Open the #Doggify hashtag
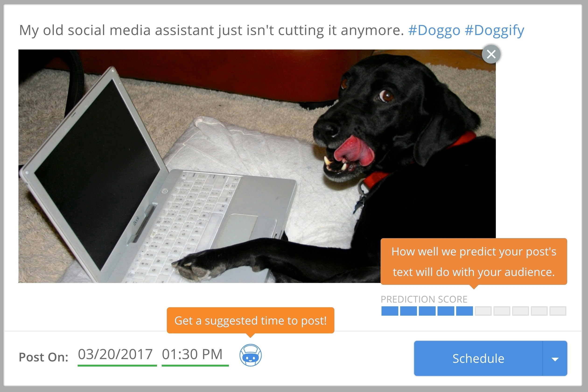Image resolution: width=588 pixels, height=392 pixels. [x=494, y=31]
